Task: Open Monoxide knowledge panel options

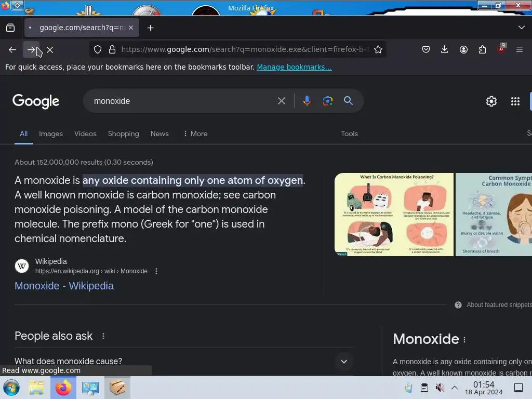Action: coord(464,340)
